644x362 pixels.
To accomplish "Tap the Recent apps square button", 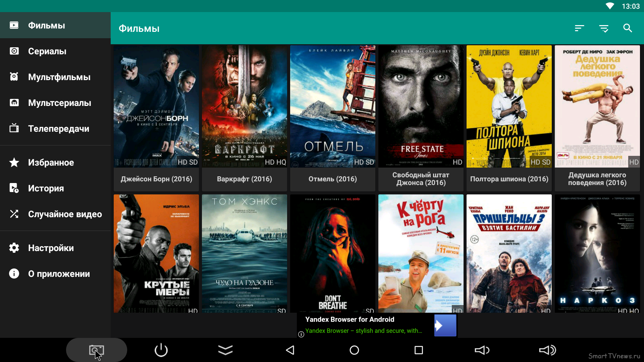I will [x=419, y=350].
